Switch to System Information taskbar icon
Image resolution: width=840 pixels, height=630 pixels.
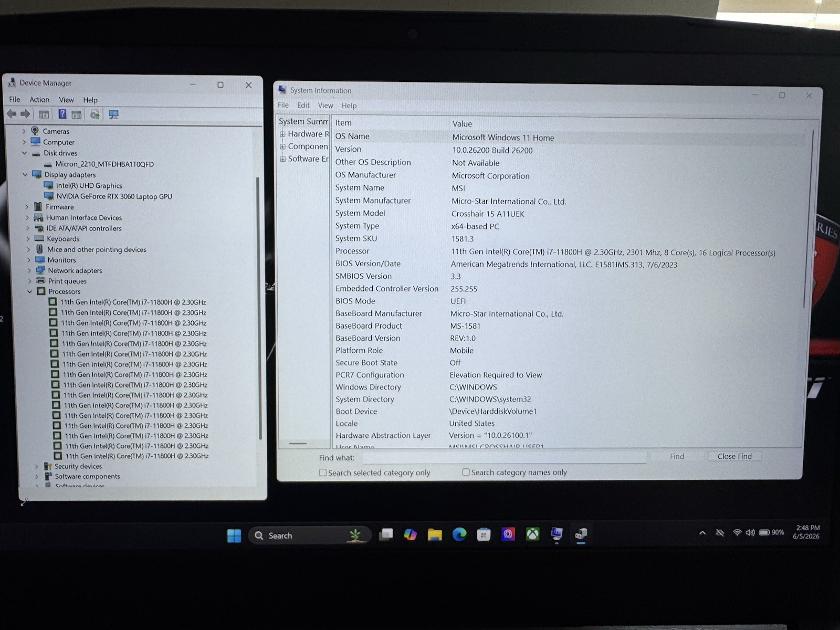(556, 534)
